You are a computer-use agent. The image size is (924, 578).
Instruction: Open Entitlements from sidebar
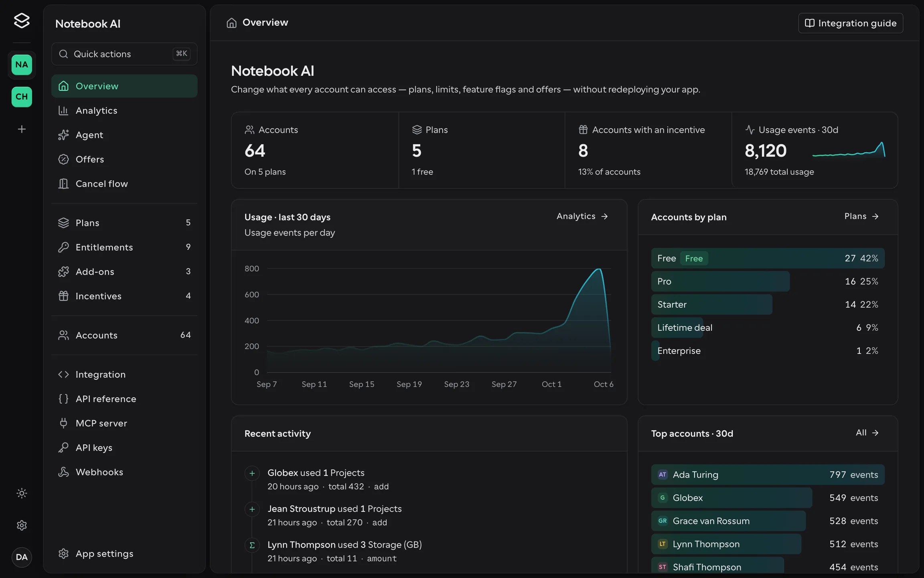click(x=124, y=247)
